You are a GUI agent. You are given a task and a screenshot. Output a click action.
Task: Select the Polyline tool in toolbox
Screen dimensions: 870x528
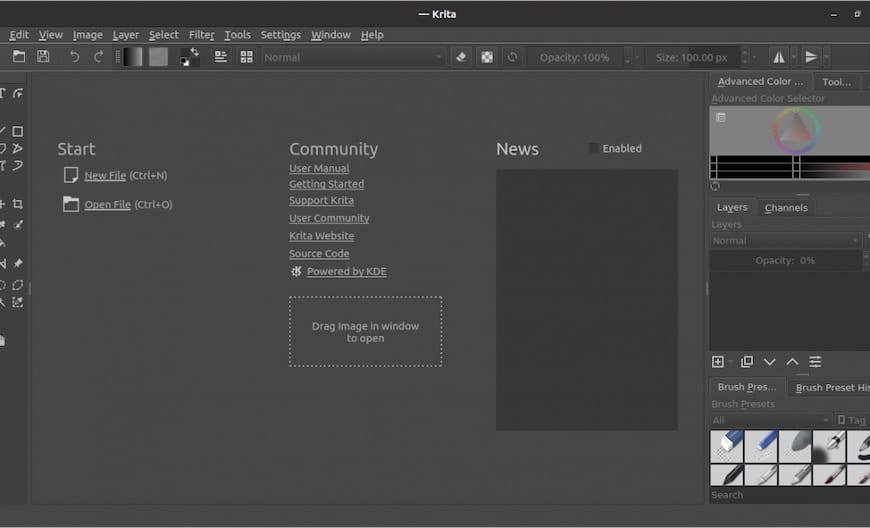18,149
